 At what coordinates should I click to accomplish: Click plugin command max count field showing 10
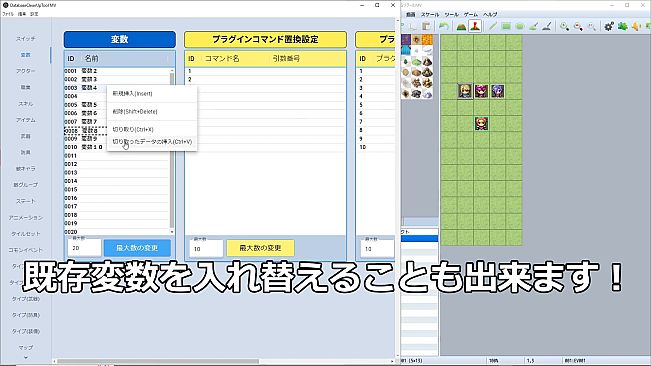[206, 249]
